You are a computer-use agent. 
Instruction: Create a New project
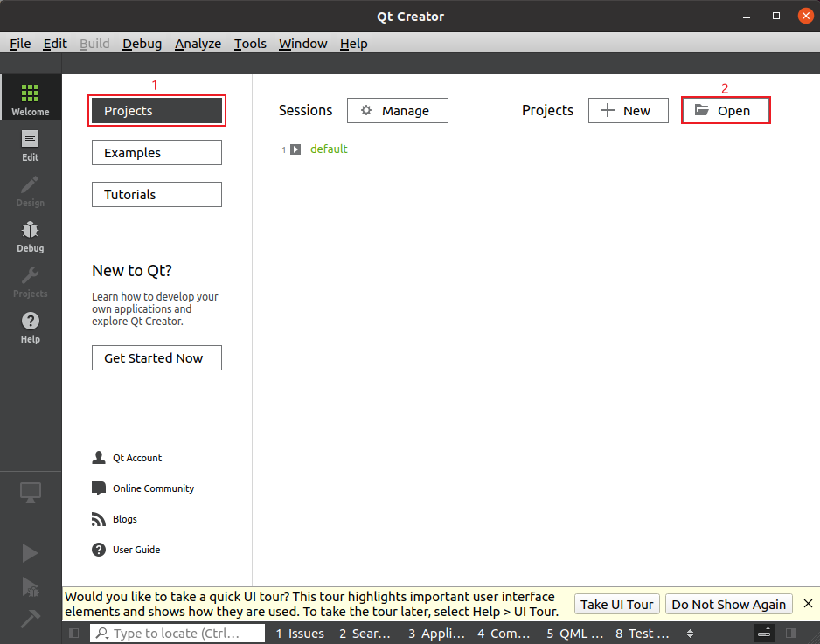pyautogui.click(x=628, y=111)
